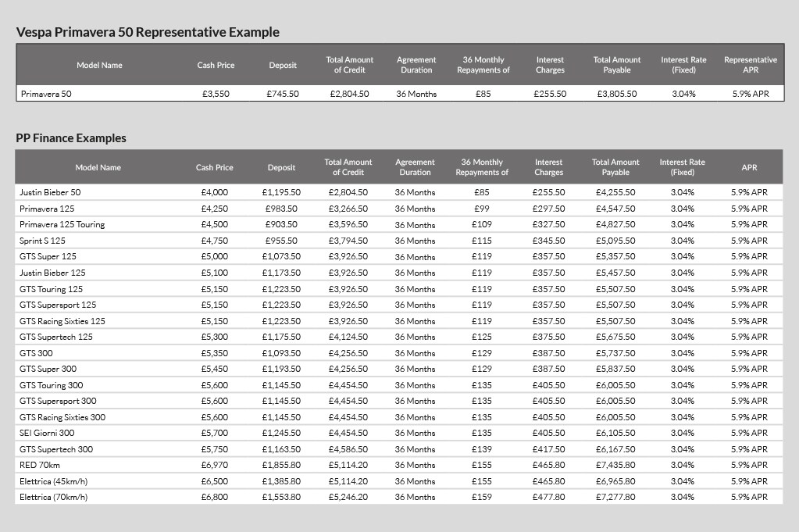
Task: Click the GTS Supertech 125 model name
Action: tap(56, 337)
